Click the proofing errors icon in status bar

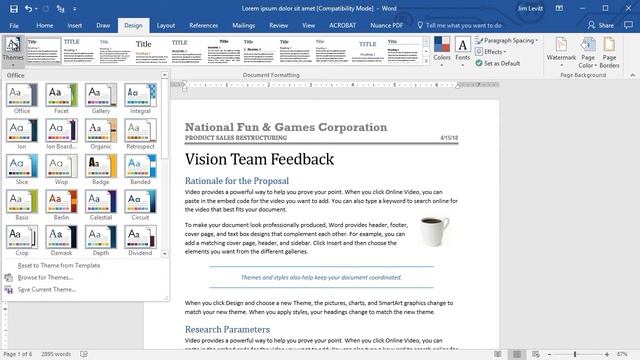pyautogui.click(x=84, y=354)
